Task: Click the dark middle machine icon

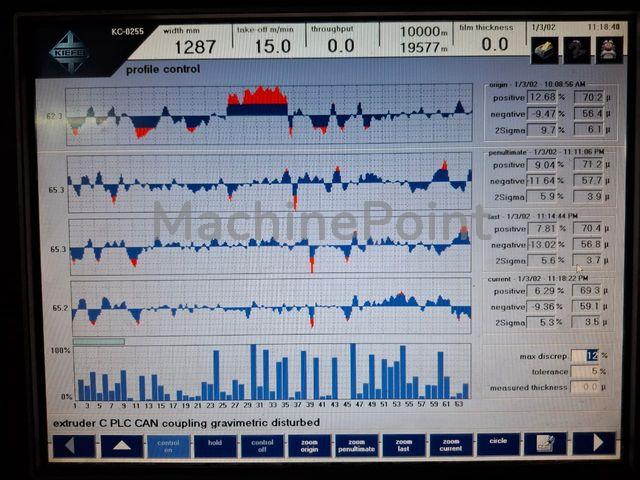Action: [577, 50]
